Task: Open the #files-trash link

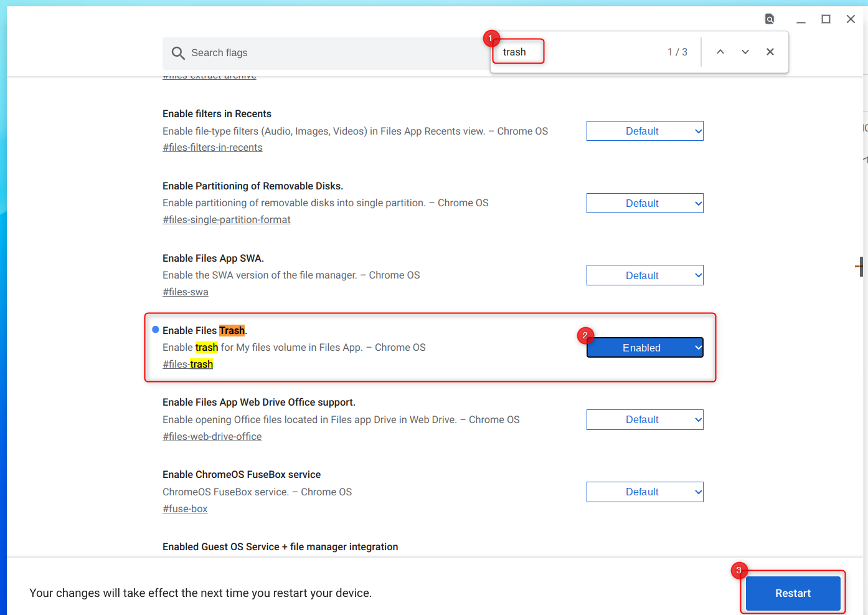Action: click(187, 365)
